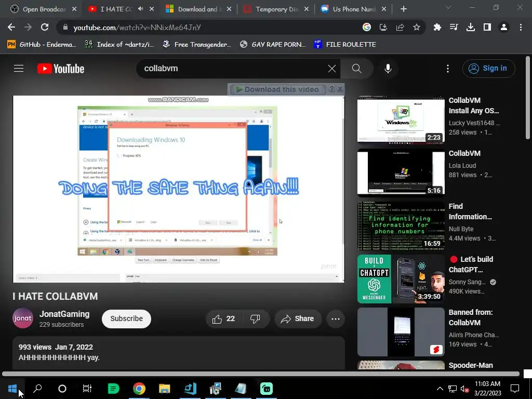This screenshot has width=532, height=399.
Task: Pause the video by clicking the player
Action: point(179,189)
